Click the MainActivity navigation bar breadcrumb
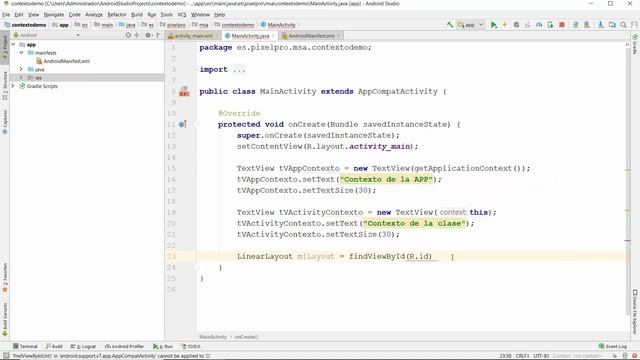The width and height of the screenshot is (640, 360). click(x=278, y=25)
